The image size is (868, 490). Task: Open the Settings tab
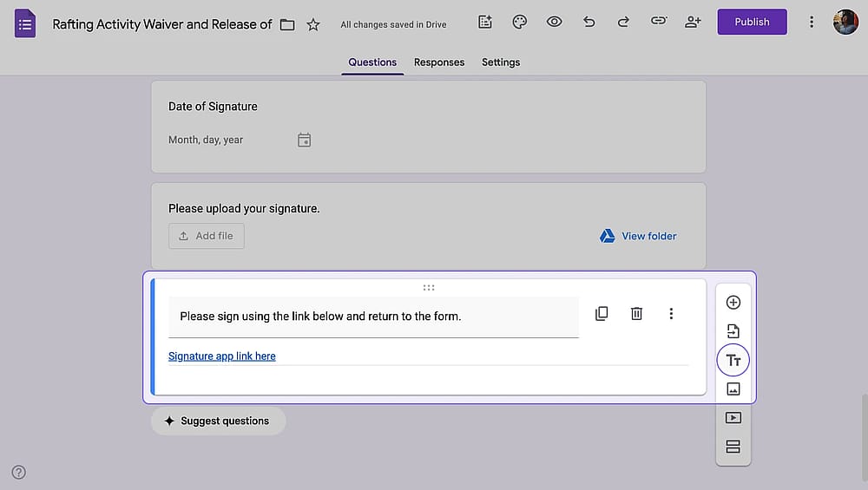pyautogui.click(x=501, y=62)
